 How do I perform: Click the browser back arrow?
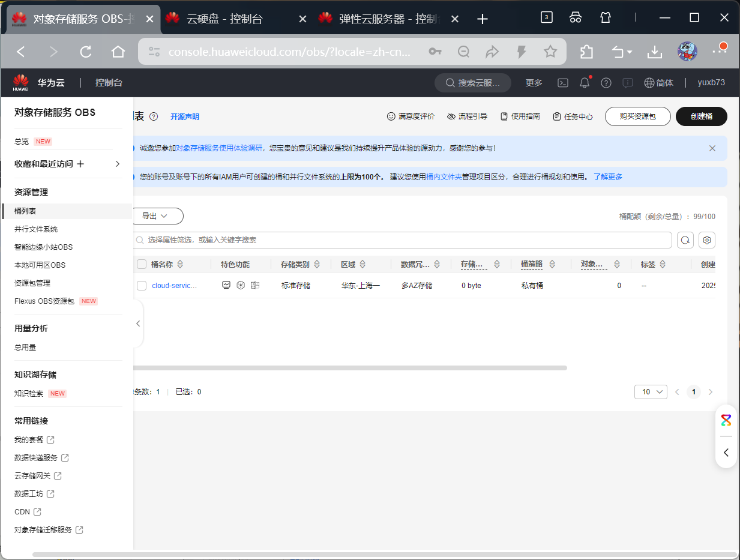21,52
